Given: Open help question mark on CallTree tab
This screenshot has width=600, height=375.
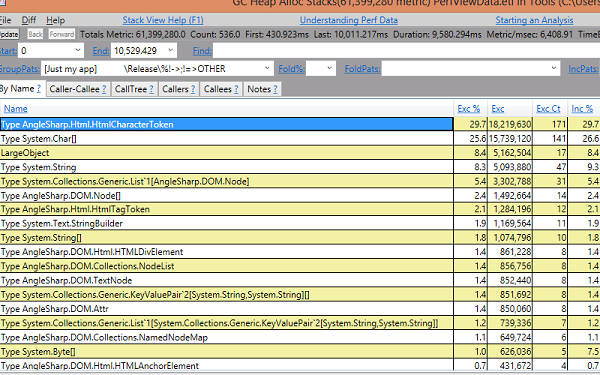Looking at the screenshot, I should click(151, 89).
